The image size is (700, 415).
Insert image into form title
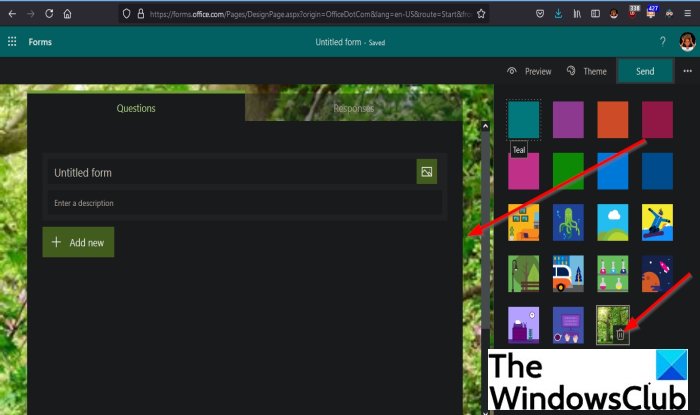pyautogui.click(x=427, y=172)
